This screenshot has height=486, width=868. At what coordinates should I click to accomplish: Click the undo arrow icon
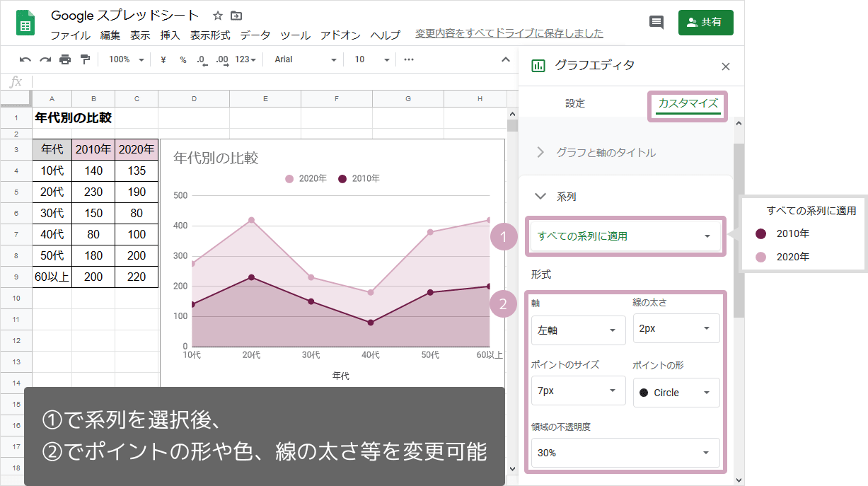click(25, 60)
